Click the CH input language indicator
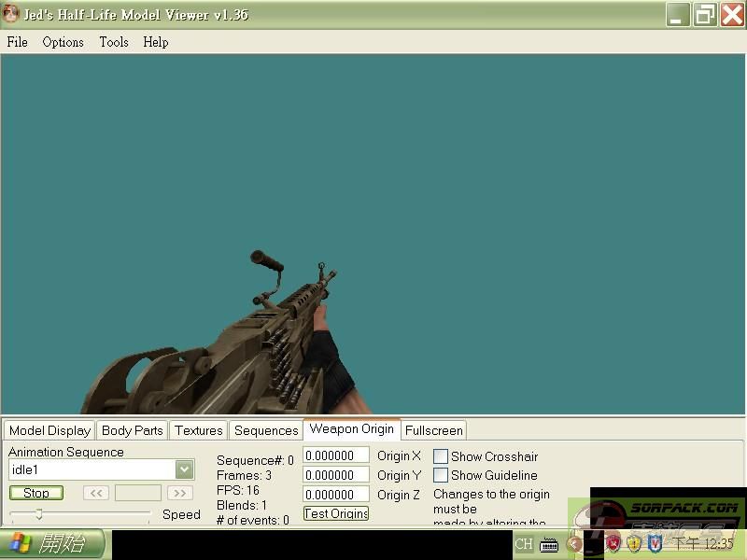 (x=524, y=544)
